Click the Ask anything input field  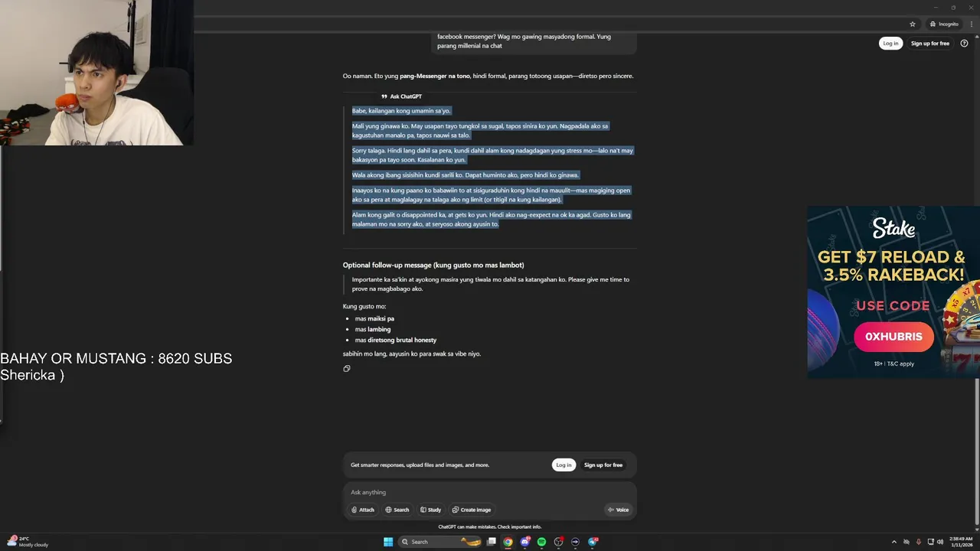click(x=489, y=492)
